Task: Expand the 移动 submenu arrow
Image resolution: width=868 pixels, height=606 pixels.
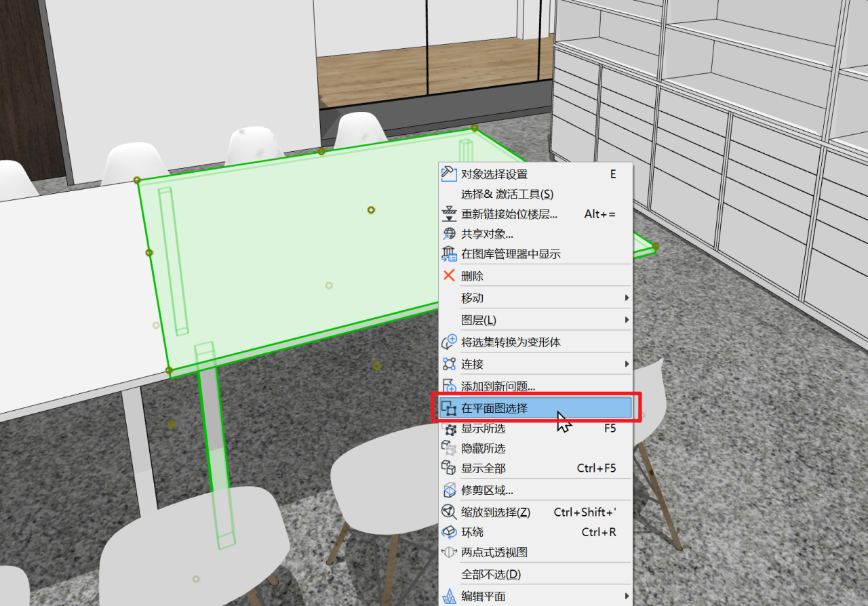Action: point(625,297)
